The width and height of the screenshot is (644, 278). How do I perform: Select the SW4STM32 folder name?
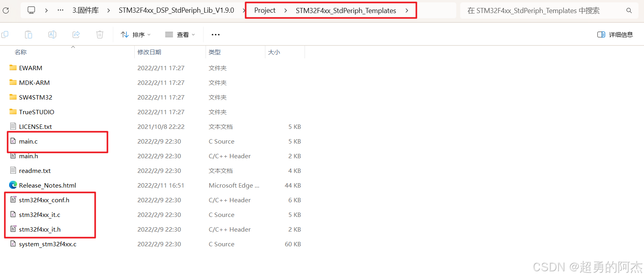click(x=36, y=98)
